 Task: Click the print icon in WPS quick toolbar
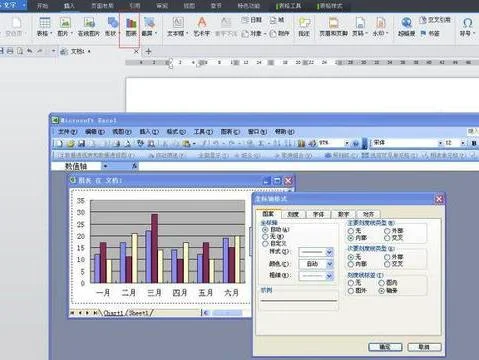(10, 51)
